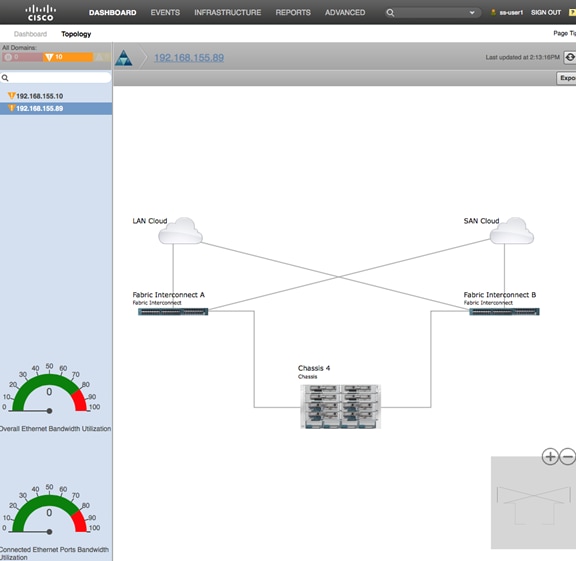Open the INFRASTRUCTURE menu
The height and width of the screenshot is (561, 576).
[x=228, y=12]
